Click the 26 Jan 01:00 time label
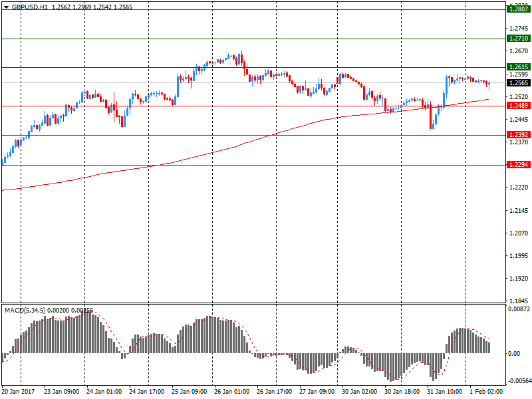This screenshot has width=532, height=399. pyautogui.click(x=231, y=392)
